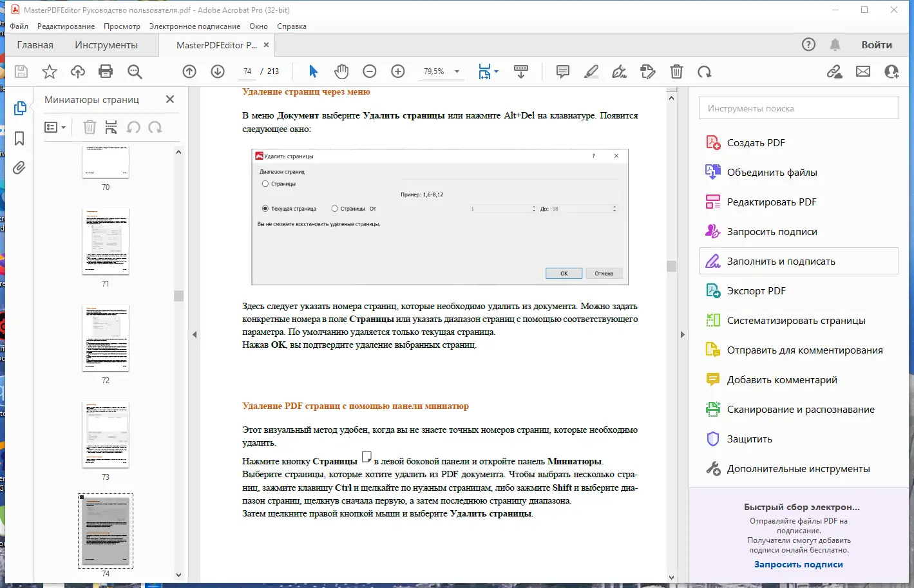Click the Zoom in plus icon
Screen dimensions: 914x588
[x=398, y=71]
